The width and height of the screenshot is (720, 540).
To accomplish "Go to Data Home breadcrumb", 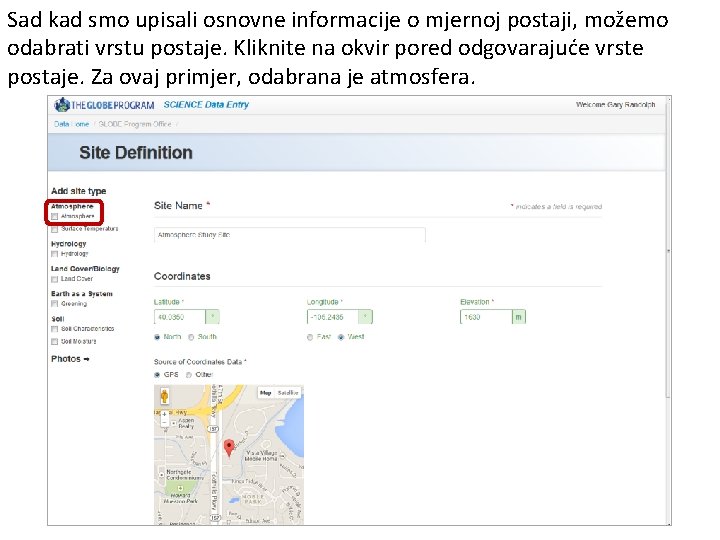I will pyautogui.click(x=71, y=124).
